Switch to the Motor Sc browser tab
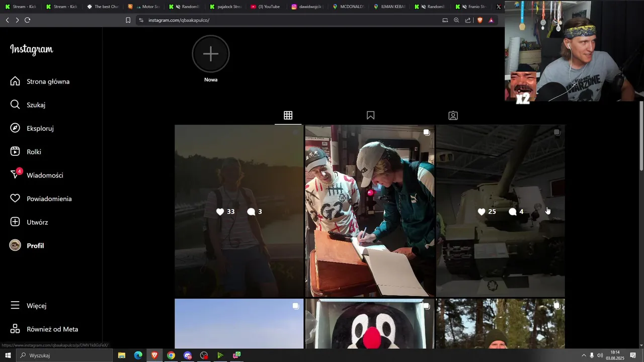 click(x=144, y=7)
